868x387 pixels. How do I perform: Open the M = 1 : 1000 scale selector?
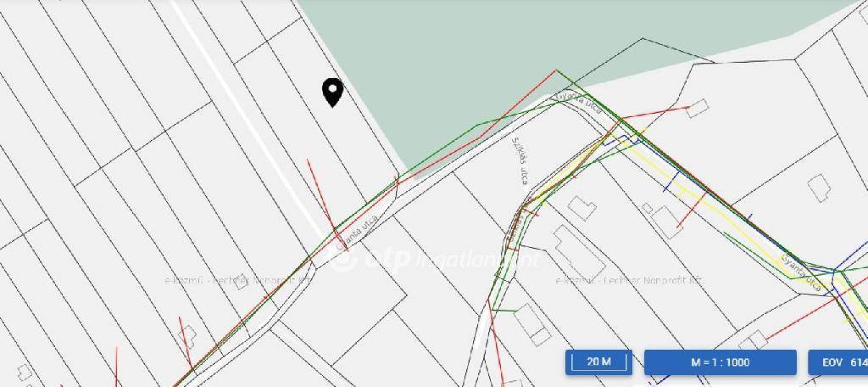[x=721, y=362]
